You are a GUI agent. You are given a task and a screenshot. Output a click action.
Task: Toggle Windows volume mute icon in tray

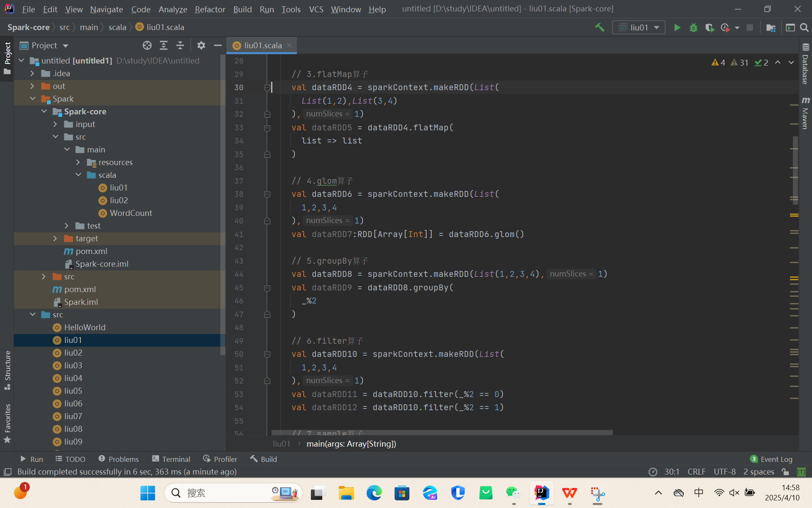734,493
